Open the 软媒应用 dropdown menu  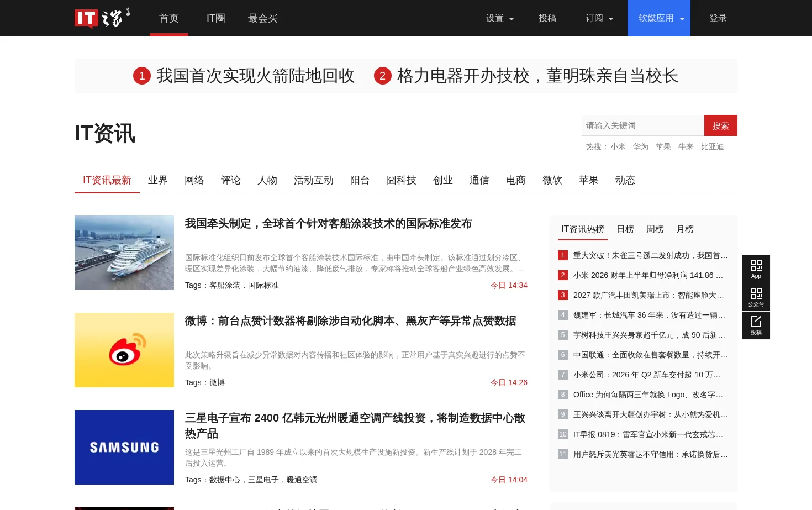click(659, 18)
